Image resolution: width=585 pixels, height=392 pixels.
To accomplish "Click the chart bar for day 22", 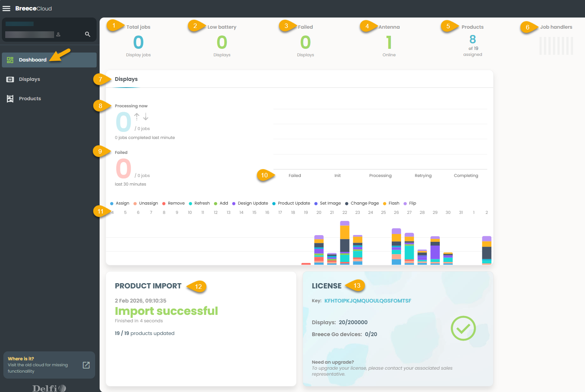I will [x=345, y=243].
